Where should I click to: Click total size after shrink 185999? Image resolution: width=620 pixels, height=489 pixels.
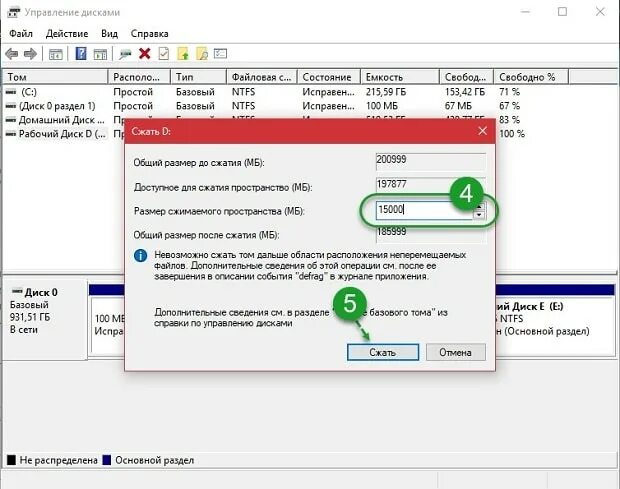pos(431,233)
